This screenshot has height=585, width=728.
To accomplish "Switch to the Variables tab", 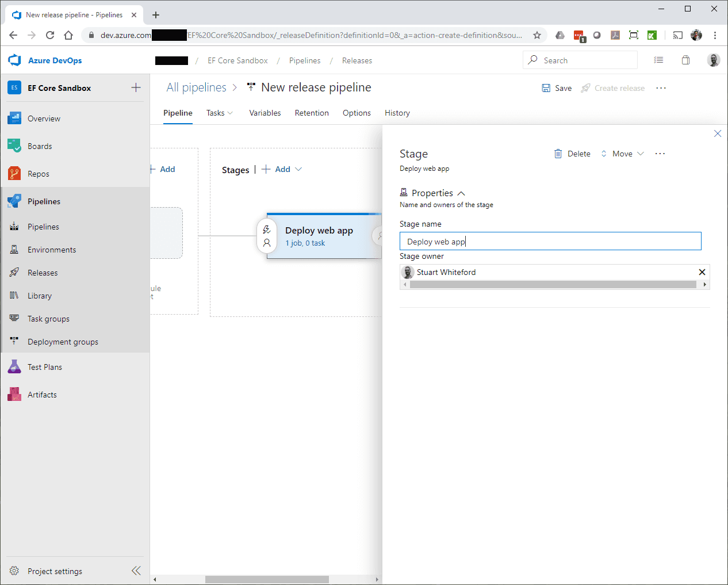I will (265, 113).
